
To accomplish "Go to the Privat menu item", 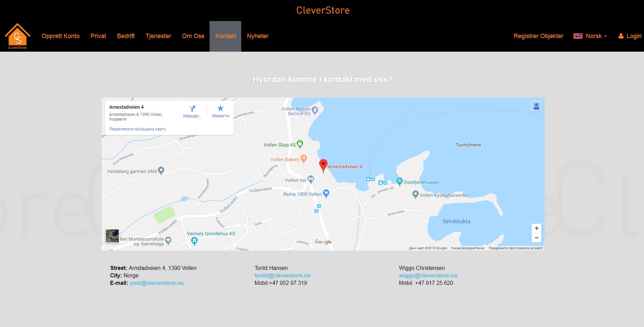I will tap(98, 36).
